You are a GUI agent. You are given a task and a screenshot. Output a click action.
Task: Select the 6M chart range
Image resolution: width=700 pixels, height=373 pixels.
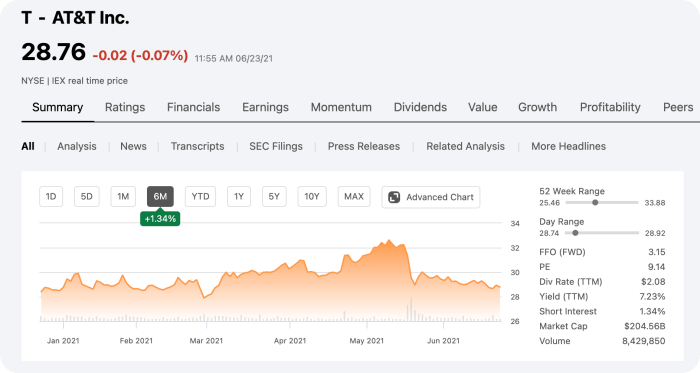tap(160, 197)
